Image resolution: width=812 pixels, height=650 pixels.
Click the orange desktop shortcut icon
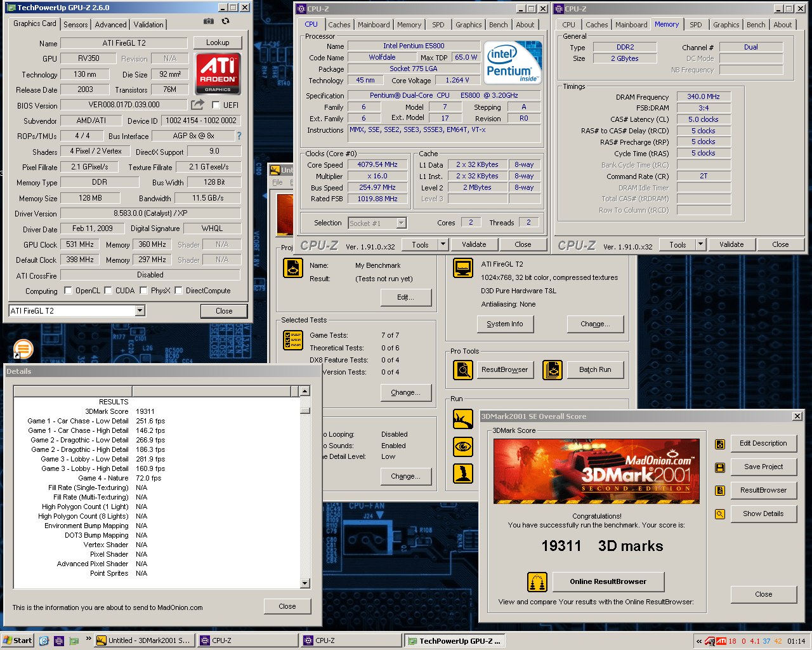tap(23, 348)
